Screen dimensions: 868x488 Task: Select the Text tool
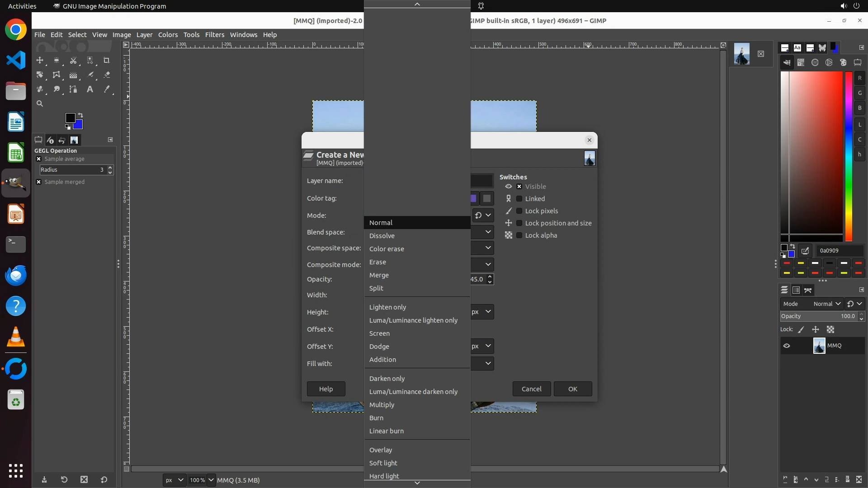click(90, 89)
